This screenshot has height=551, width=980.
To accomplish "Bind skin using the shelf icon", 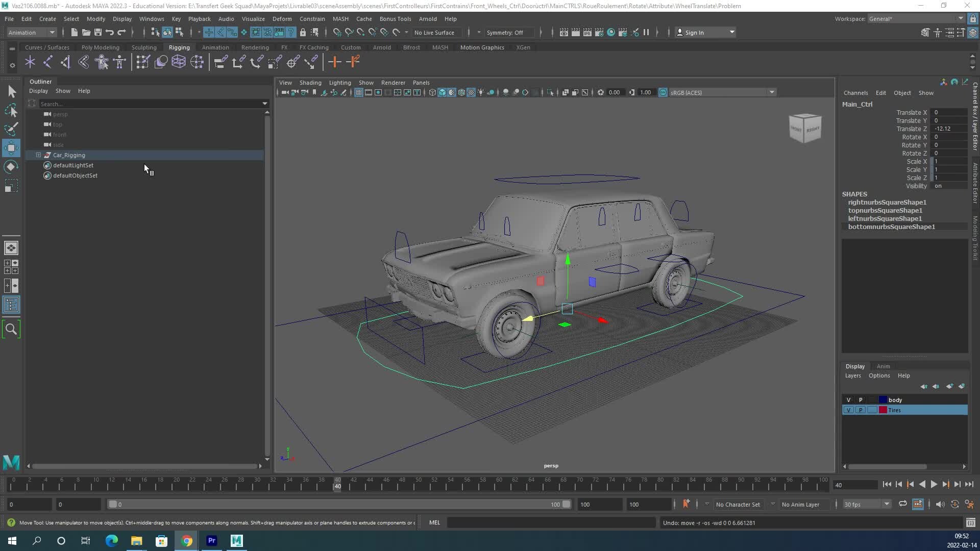I will pyautogui.click(x=142, y=62).
